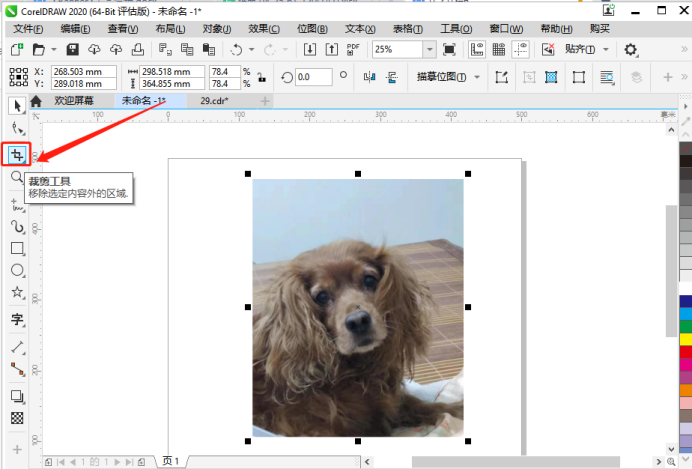Viewport: 692px width, 469px height.
Task: Select the Zoom magnifier tool
Action: coord(17,177)
